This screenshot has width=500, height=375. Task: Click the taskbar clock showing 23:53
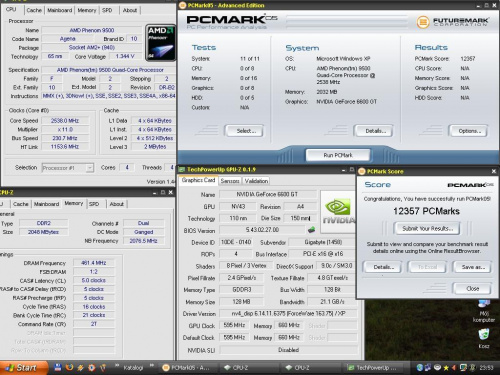(486, 368)
